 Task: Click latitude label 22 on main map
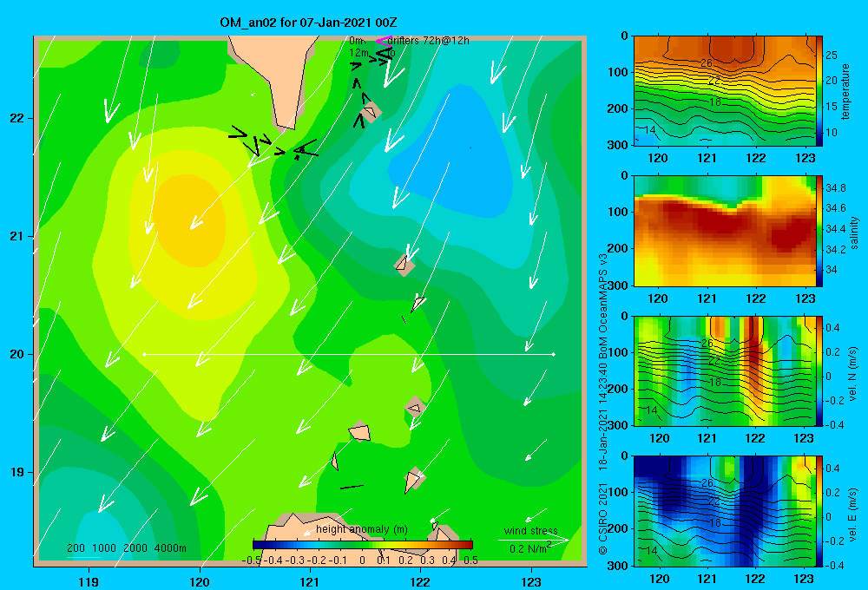click(17, 118)
